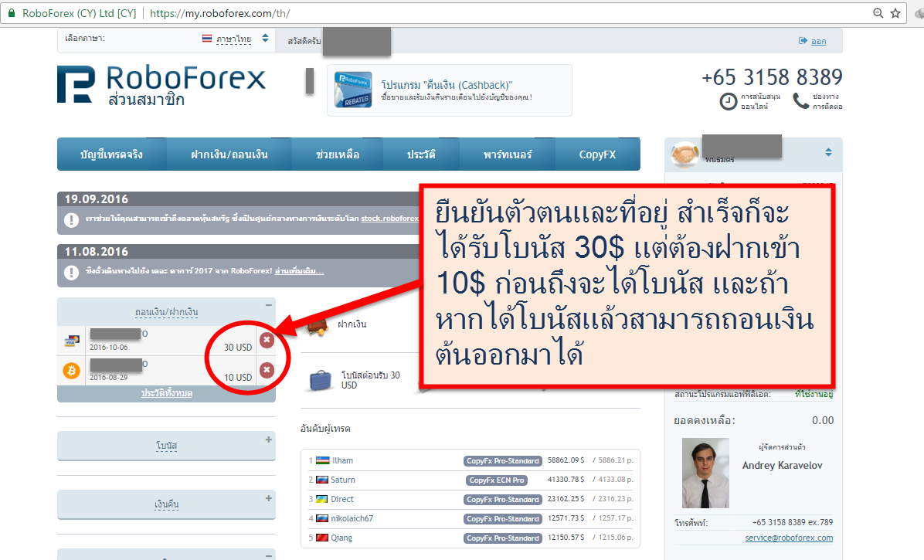Image resolution: width=924 pixels, height=560 pixels.
Task: Click CopyFx ECN Pro badge for Saturn
Action: (497, 480)
